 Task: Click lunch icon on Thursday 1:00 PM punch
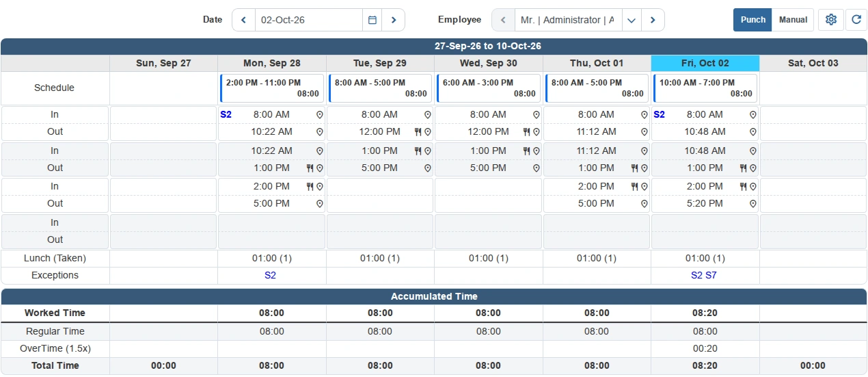pos(634,168)
